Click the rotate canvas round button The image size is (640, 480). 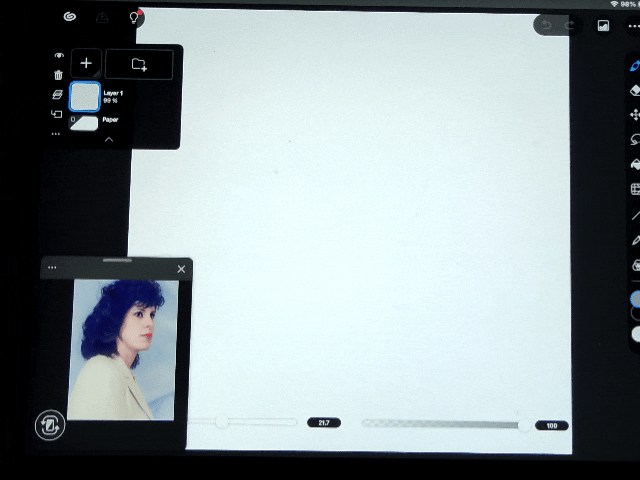50,425
